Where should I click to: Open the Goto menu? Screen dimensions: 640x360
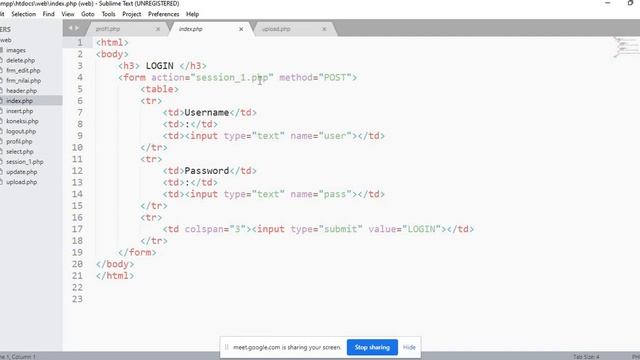88,14
